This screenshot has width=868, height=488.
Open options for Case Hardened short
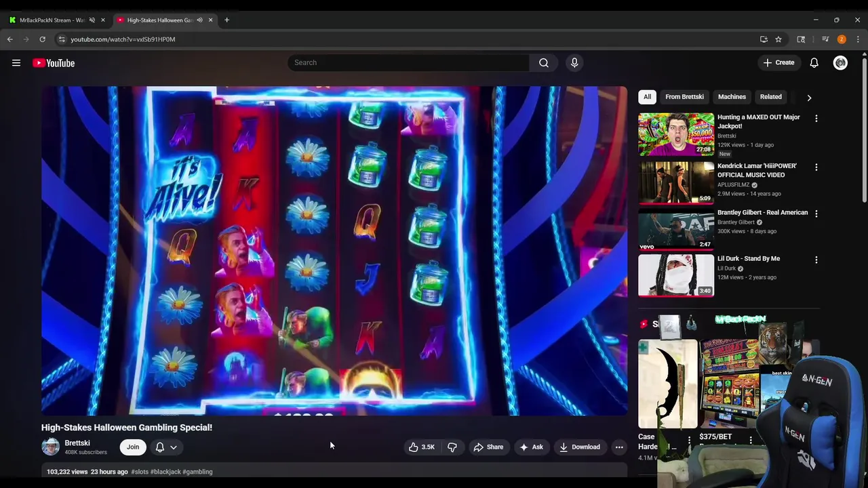pyautogui.click(x=689, y=440)
